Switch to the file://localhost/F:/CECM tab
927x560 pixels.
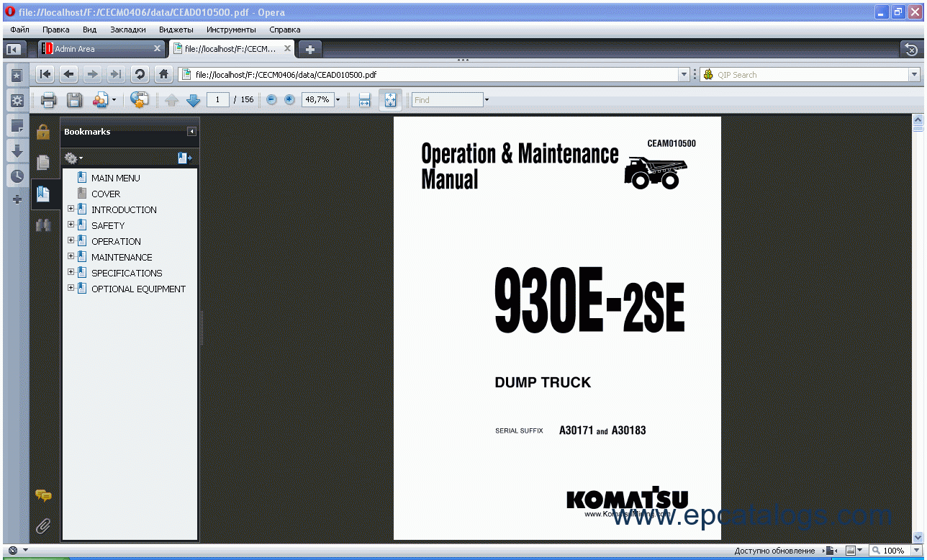point(232,49)
